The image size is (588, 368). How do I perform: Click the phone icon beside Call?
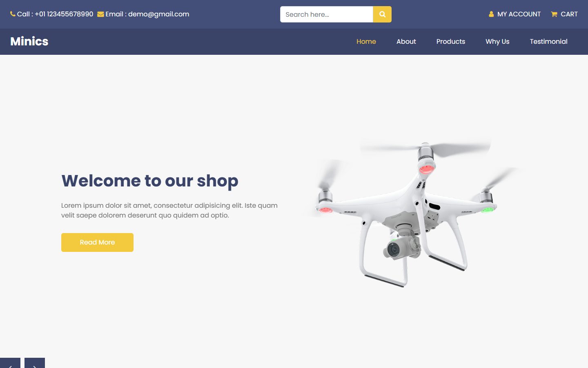[x=13, y=14]
